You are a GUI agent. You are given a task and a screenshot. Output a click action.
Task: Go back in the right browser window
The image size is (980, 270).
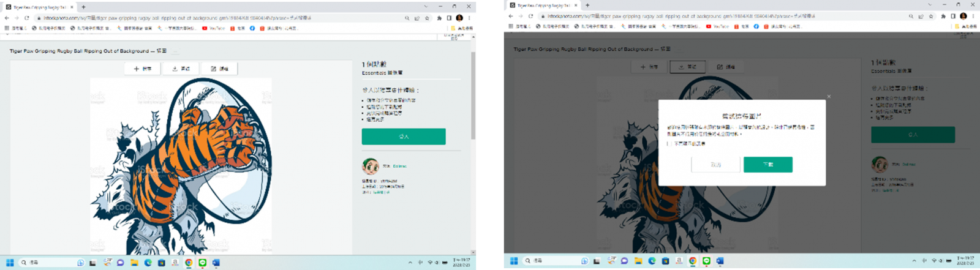click(511, 16)
